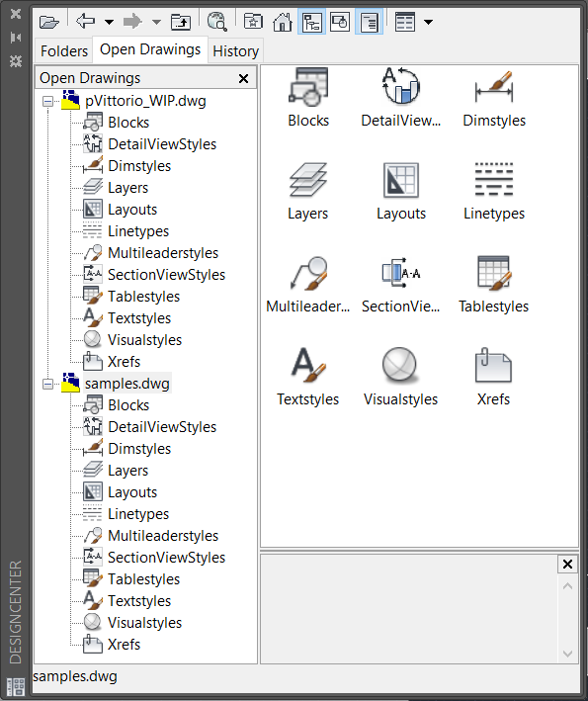Toggle the Description pane button
The width and height of the screenshot is (588, 701).
[369, 22]
